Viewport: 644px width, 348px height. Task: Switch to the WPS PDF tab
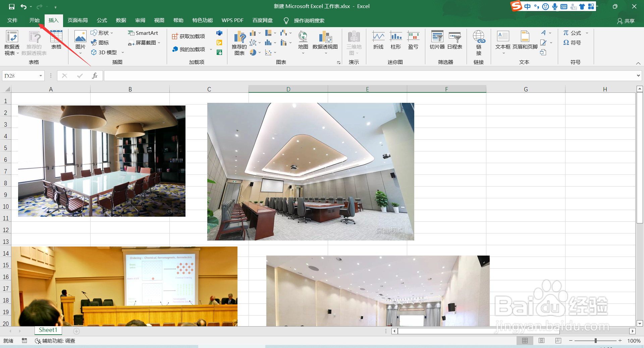(x=232, y=20)
